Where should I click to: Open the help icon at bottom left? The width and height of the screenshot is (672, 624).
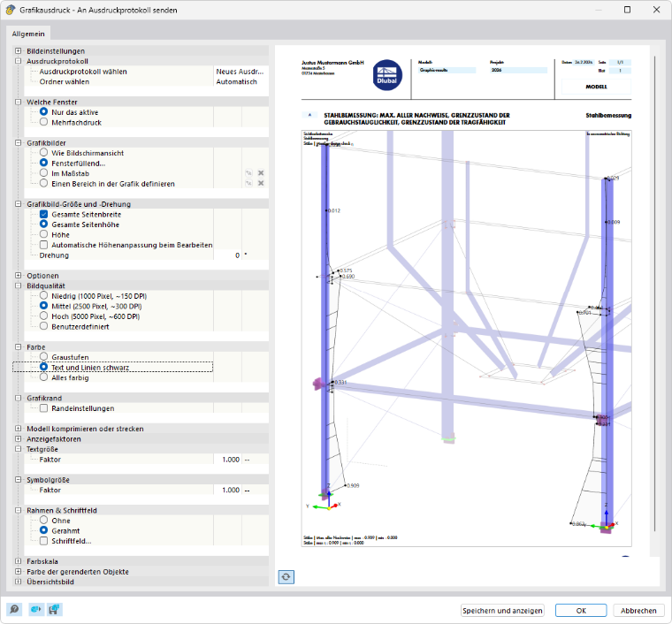(x=14, y=609)
